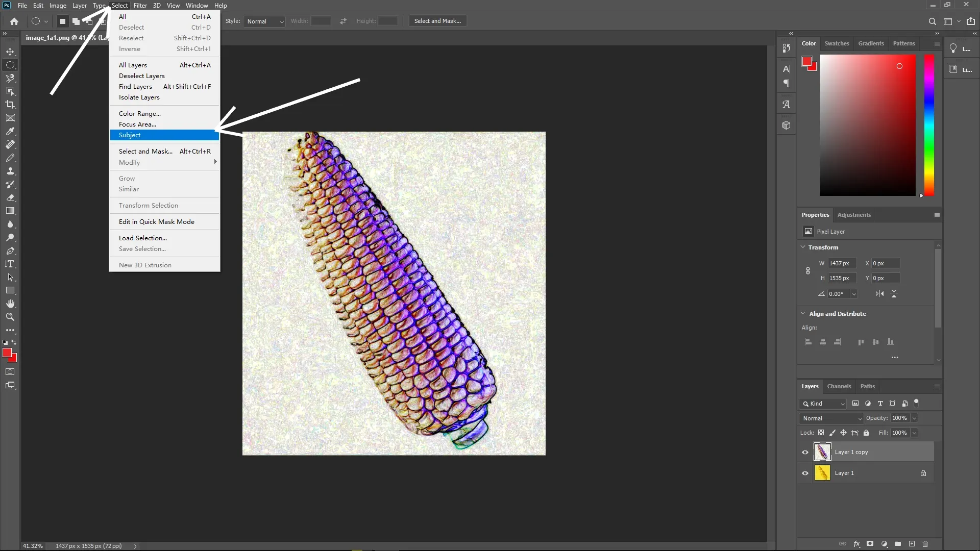Select the Crop tool
980x551 pixels.
[10, 105]
